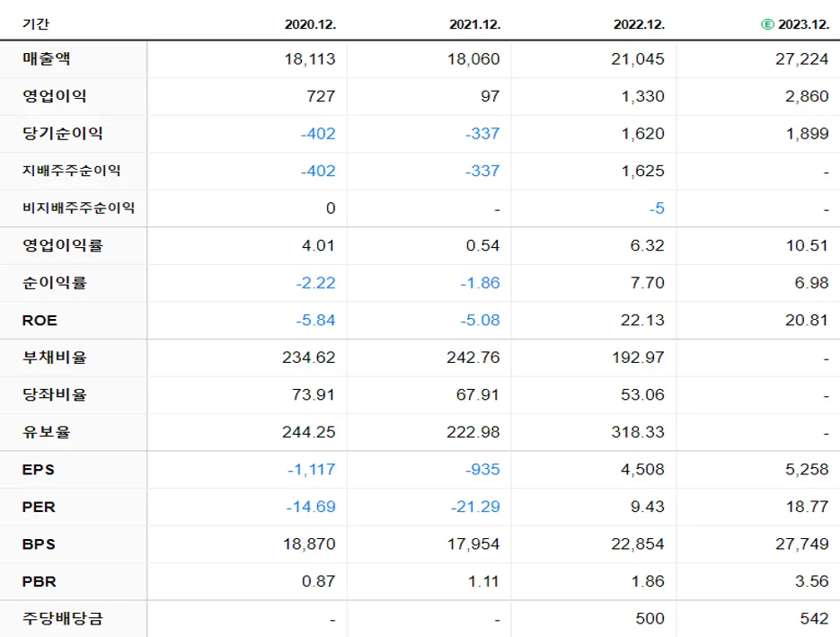Click the 영업이익 row label
840x637 pixels.
[54, 96]
